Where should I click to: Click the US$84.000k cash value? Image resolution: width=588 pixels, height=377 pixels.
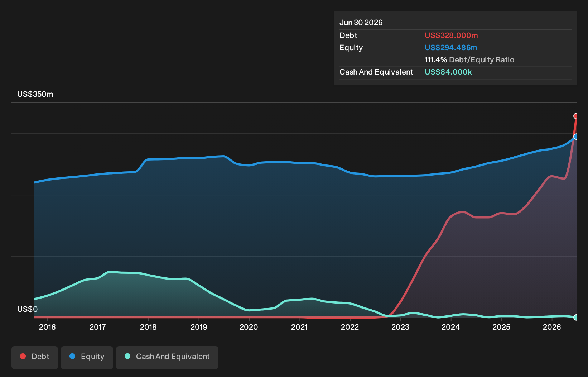click(448, 72)
